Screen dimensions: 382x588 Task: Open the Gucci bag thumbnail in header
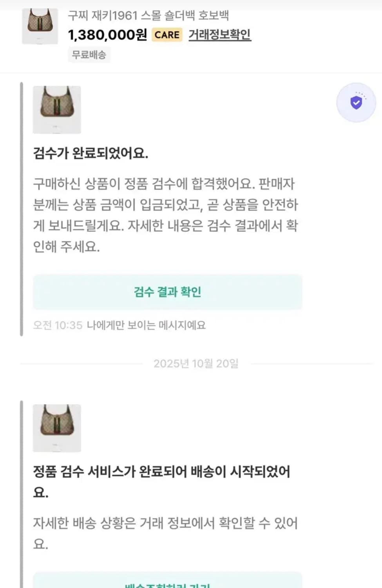[x=40, y=26]
